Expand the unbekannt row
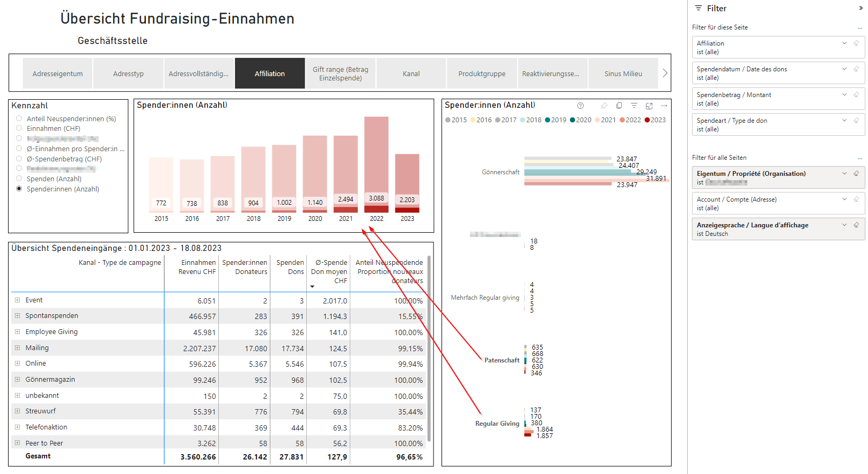The height and width of the screenshot is (474, 868). (17, 396)
